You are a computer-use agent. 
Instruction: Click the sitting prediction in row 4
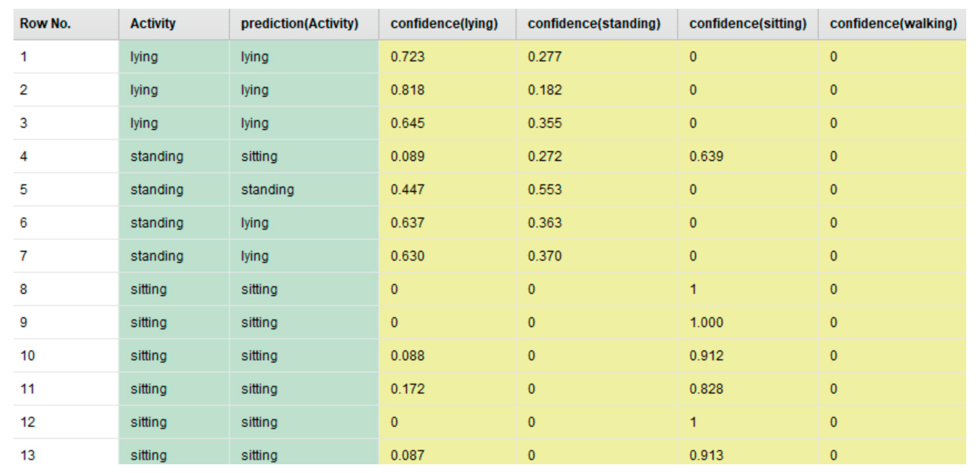[260, 156]
